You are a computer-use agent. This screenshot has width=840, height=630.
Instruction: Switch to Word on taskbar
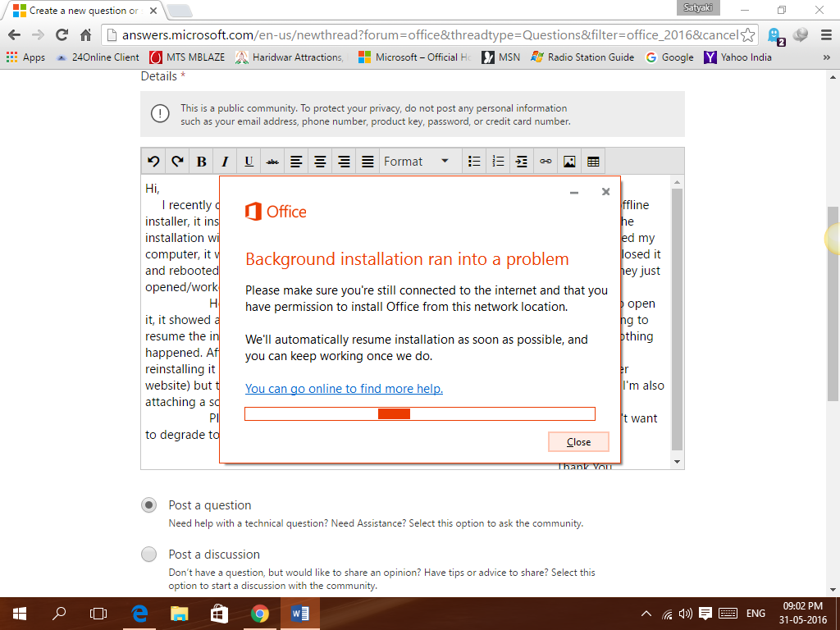click(x=300, y=614)
